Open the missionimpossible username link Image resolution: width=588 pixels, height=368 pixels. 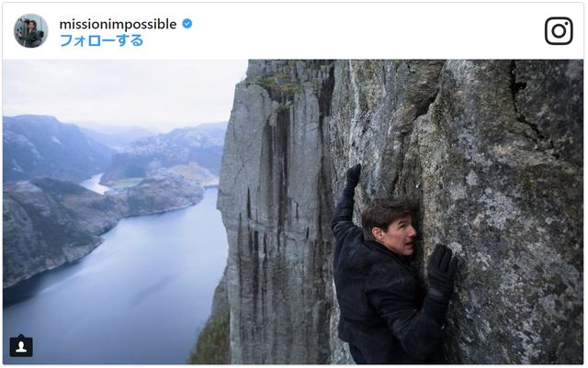tap(118, 24)
